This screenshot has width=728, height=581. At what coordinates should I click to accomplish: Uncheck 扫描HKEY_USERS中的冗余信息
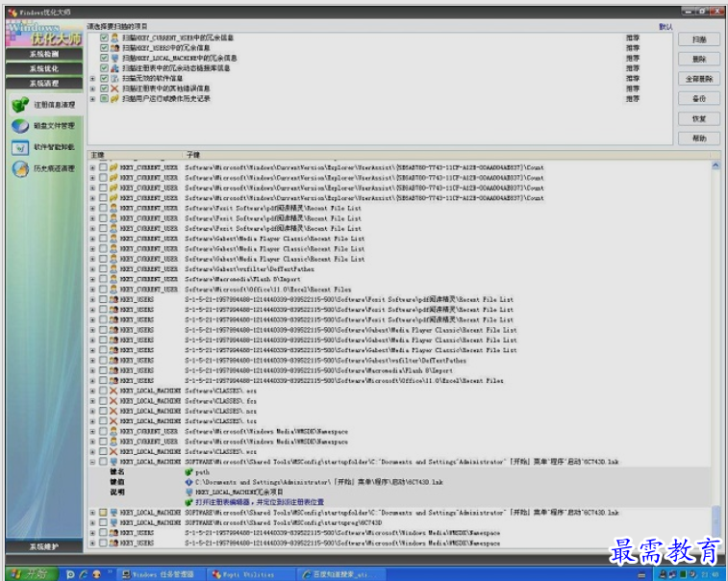(104, 48)
